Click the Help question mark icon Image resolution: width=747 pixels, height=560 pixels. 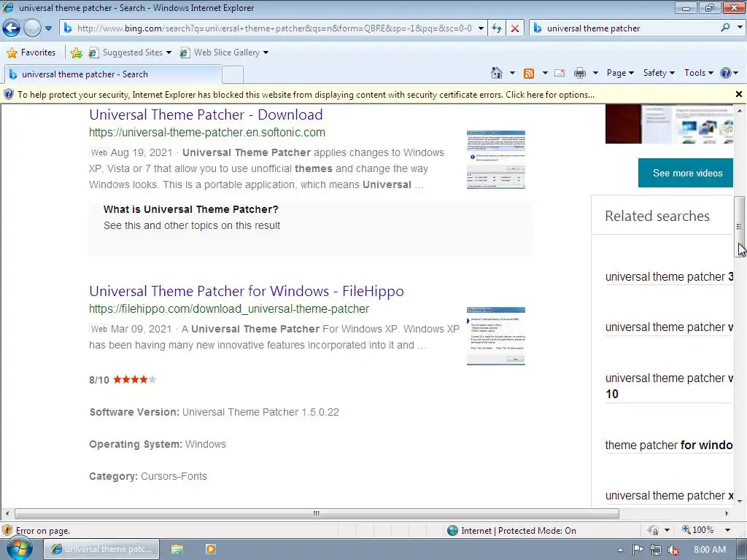click(x=726, y=73)
